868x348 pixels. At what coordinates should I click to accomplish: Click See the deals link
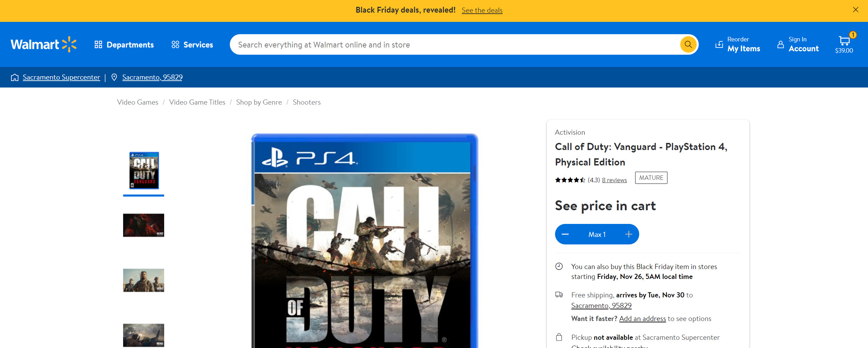(x=482, y=10)
